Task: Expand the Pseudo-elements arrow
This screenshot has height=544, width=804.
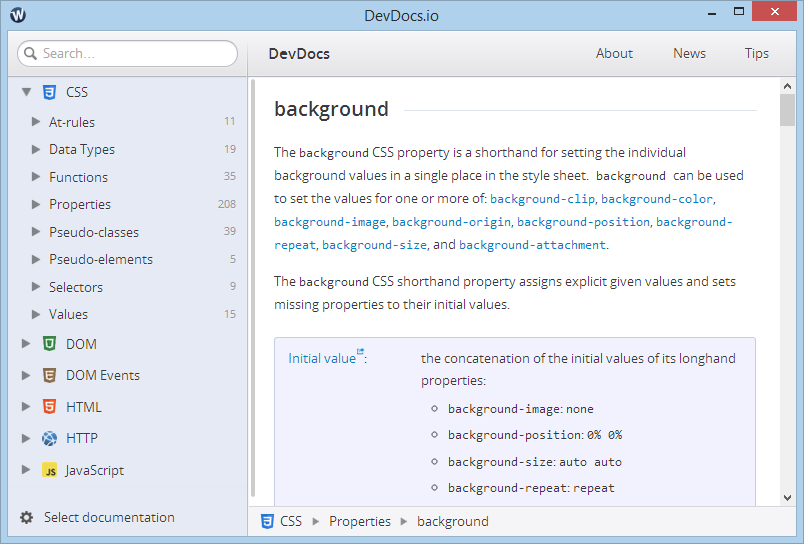Action: coord(36,259)
